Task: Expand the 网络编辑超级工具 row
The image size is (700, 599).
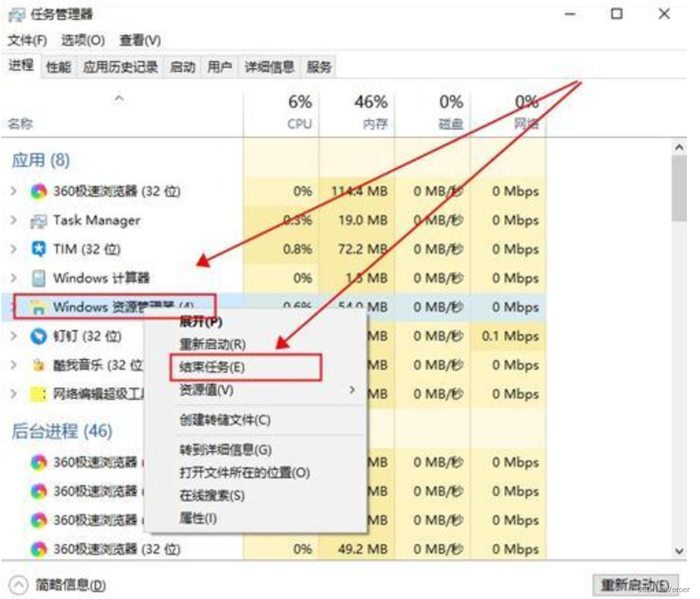Action: [x=14, y=394]
